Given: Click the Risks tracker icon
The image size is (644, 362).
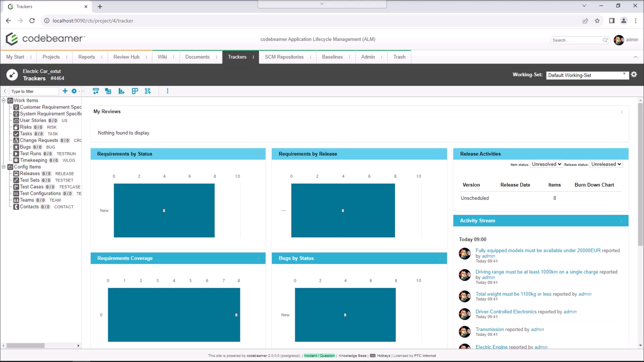Looking at the screenshot, I should pyautogui.click(x=16, y=127).
